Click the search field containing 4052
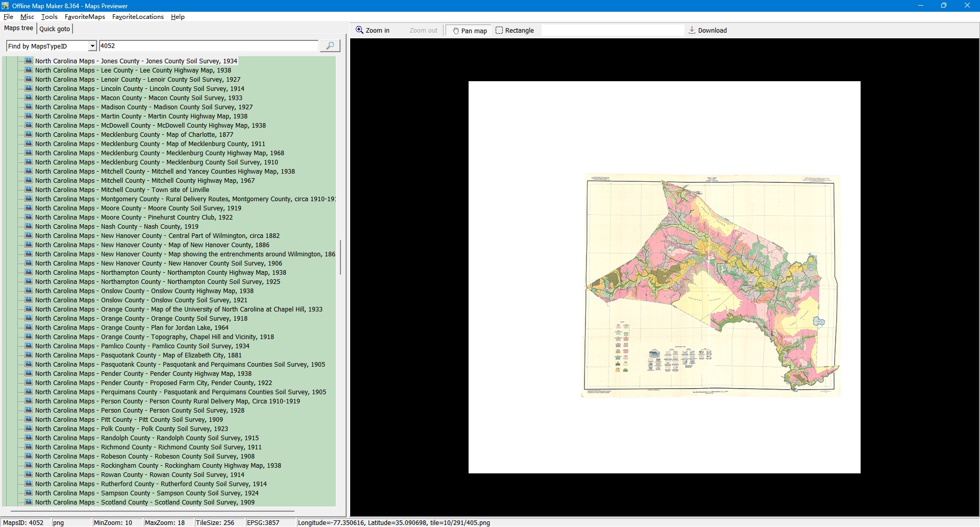 [x=208, y=46]
